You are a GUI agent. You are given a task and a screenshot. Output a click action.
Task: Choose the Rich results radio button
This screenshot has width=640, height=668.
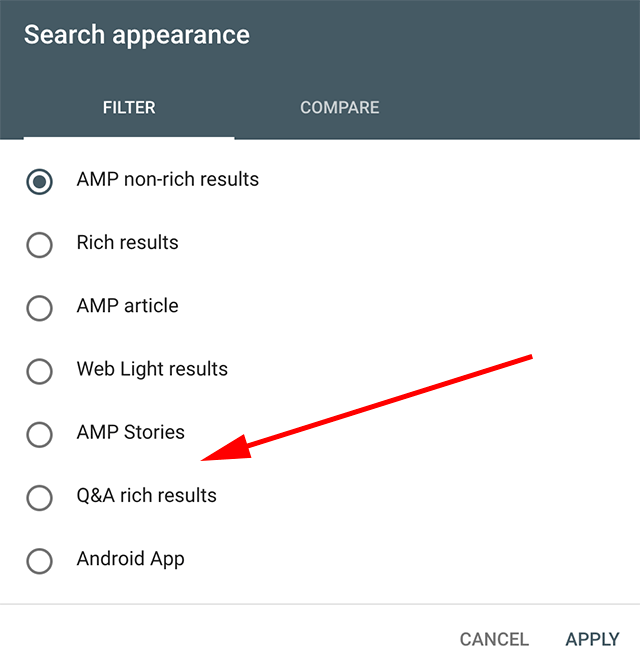coord(40,244)
